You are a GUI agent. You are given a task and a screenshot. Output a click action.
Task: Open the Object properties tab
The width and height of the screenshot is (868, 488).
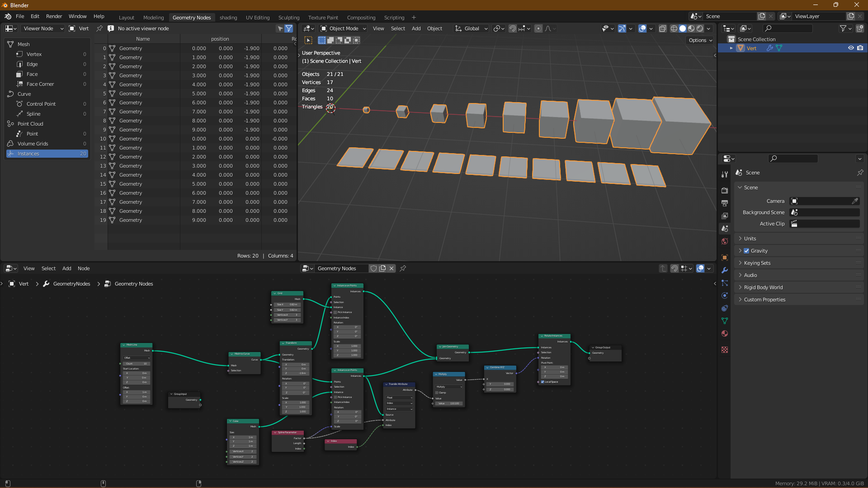[x=725, y=258]
